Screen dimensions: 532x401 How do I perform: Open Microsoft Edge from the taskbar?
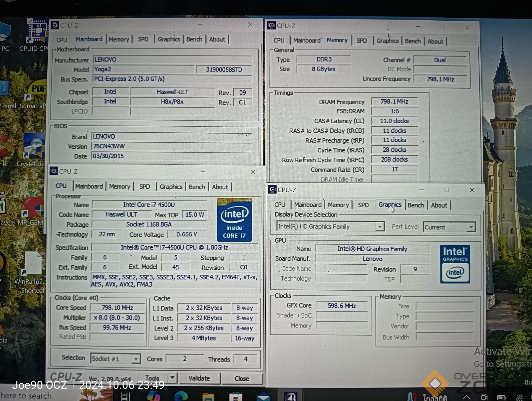(181, 396)
